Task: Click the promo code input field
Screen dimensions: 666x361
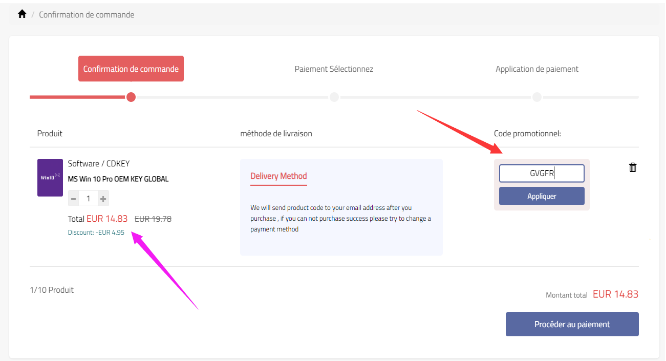Action: pos(542,173)
